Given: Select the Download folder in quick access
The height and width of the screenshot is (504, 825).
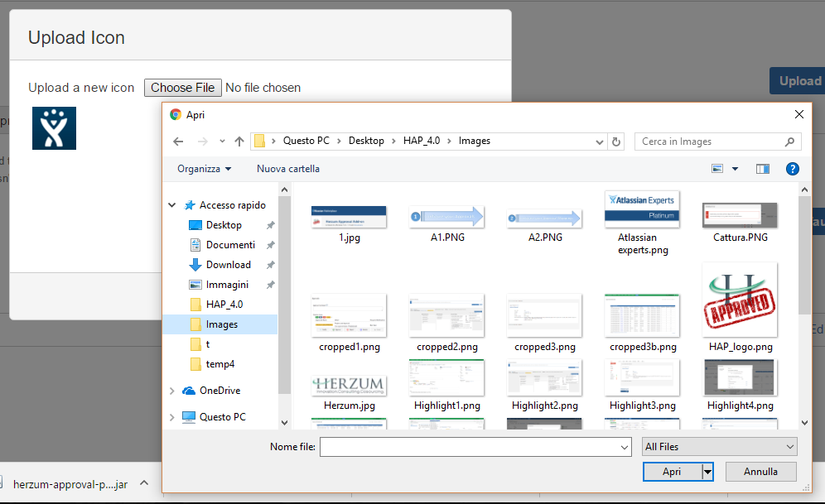Looking at the screenshot, I should (228, 265).
